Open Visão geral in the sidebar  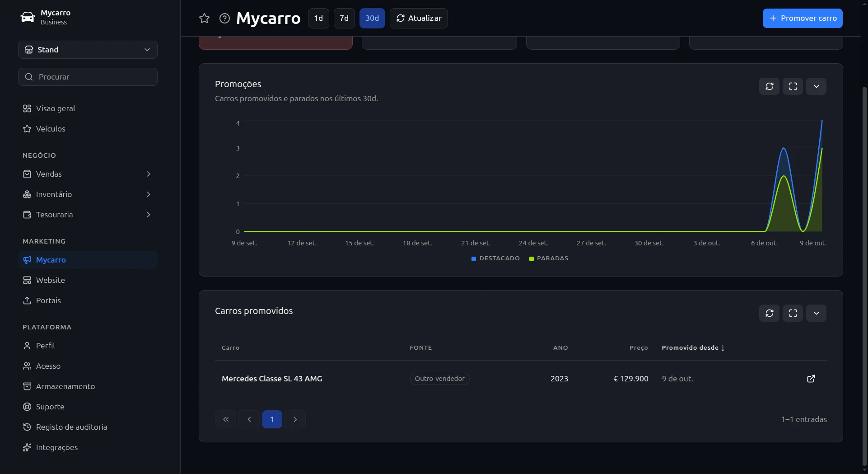(88, 108)
